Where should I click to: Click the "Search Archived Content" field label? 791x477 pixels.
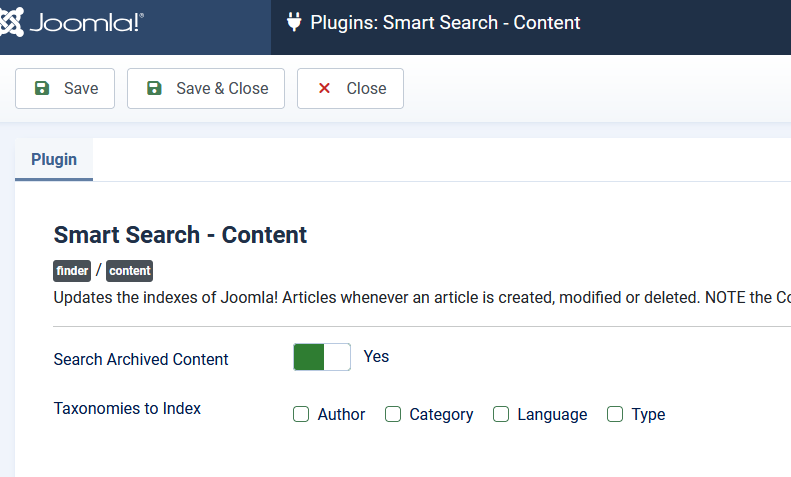click(x=141, y=359)
